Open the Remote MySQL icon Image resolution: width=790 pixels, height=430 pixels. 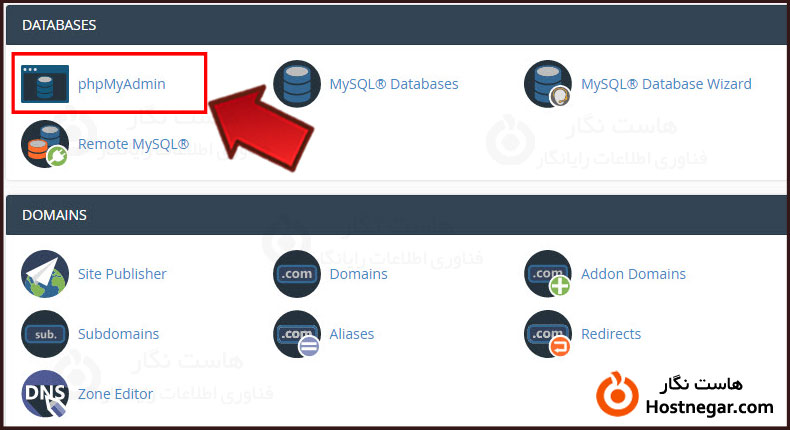(45, 144)
